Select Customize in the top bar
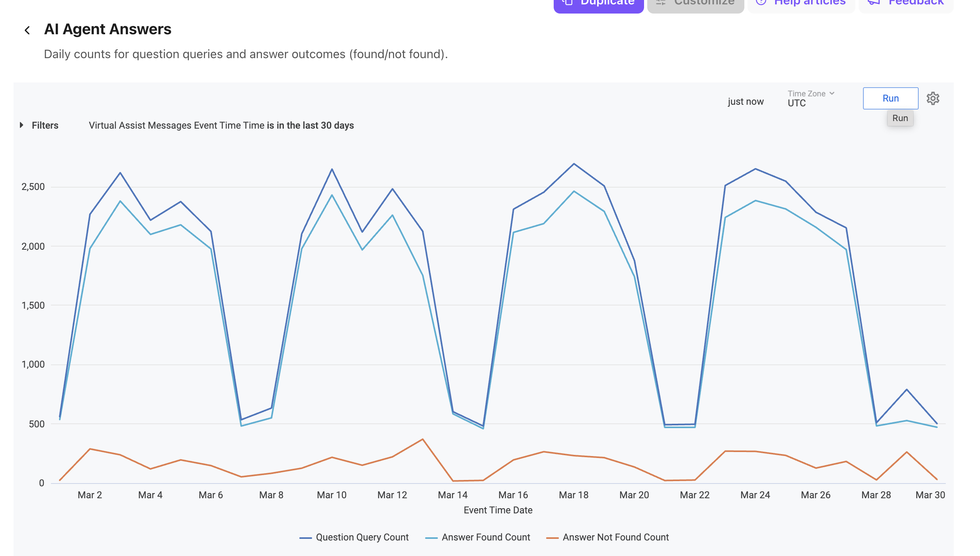 pyautogui.click(x=695, y=2)
